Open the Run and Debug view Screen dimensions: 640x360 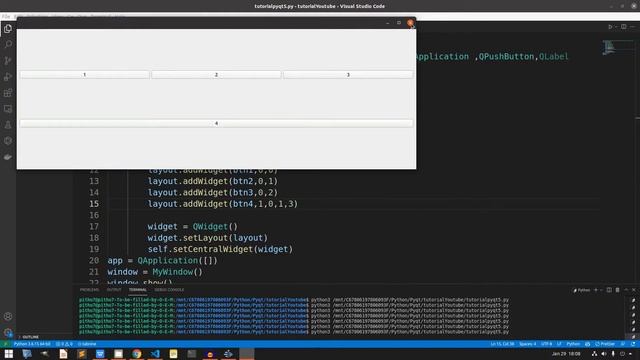(x=8, y=77)
